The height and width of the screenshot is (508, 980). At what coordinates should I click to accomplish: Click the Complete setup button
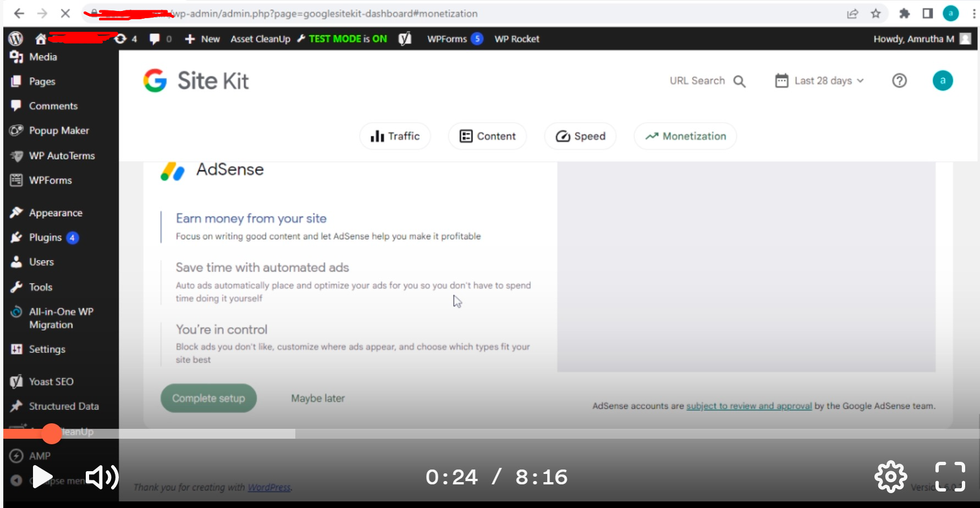[x=208, y=397]
